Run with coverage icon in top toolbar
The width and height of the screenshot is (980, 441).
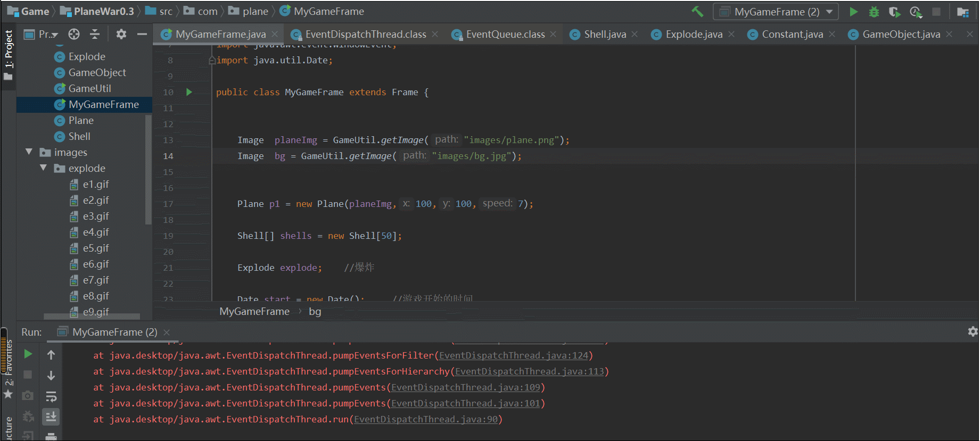pyautogui.click(x=894, y=12)
